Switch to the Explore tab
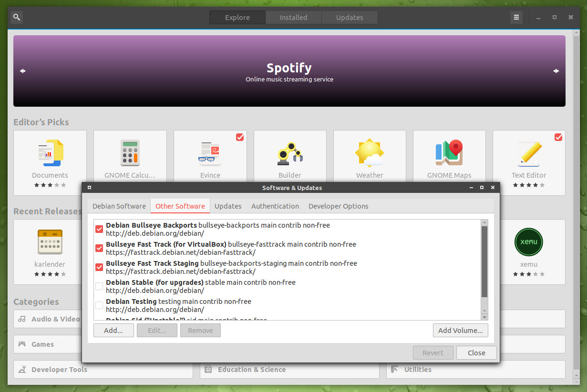Viewport: 587px width, 392px height. point(237,18)
